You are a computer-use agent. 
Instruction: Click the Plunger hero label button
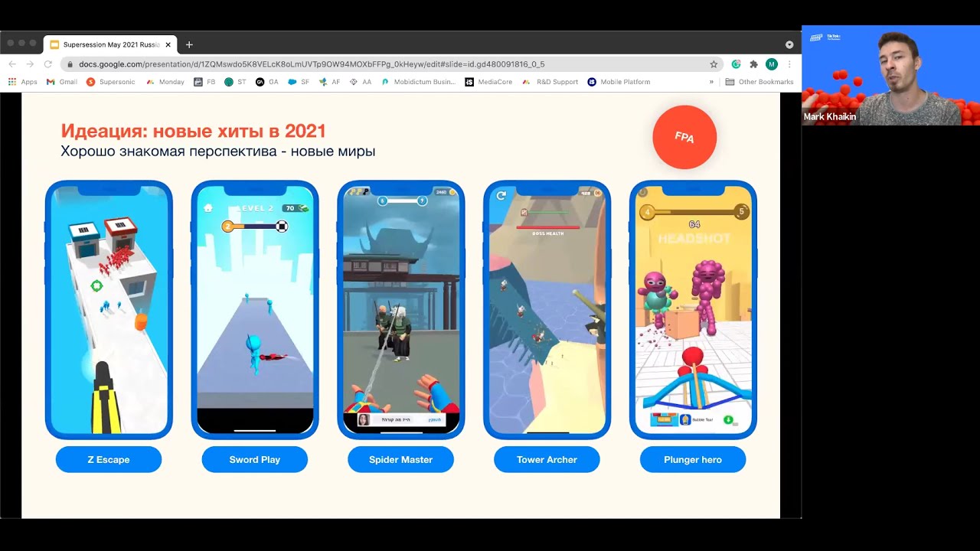tap(693, 459)
